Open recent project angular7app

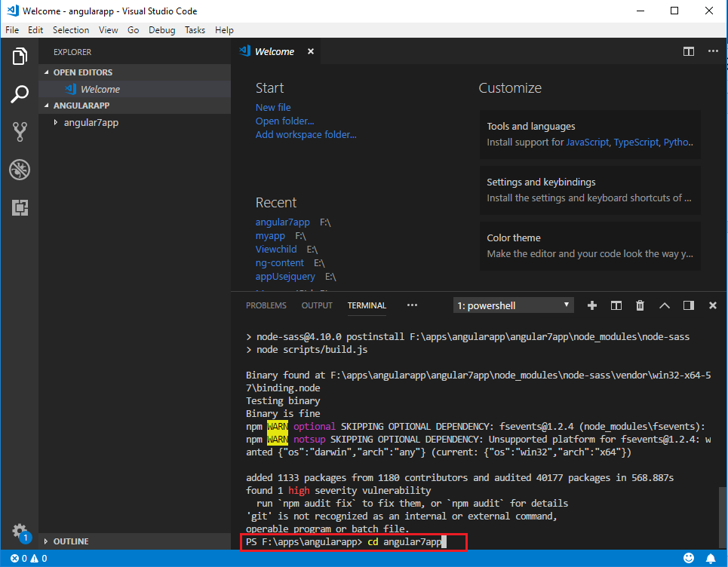coord(282,222)
